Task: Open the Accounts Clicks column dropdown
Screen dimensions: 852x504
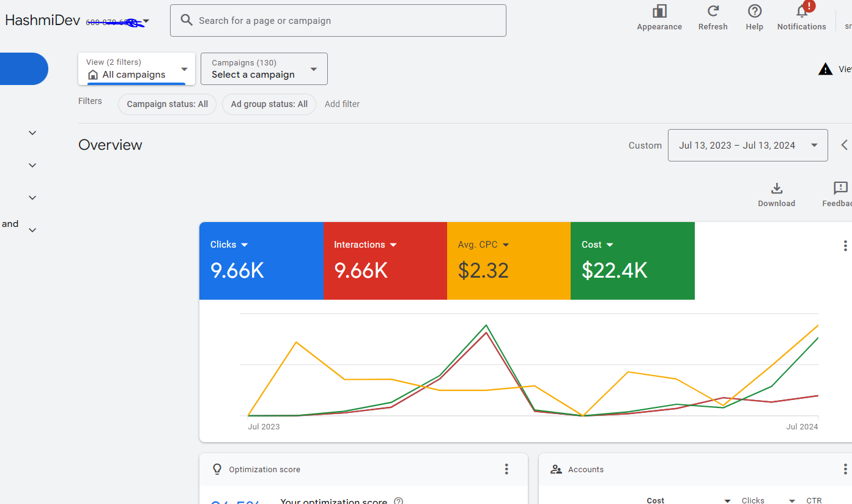Action: pyautogui.click(x=792, y=501)
